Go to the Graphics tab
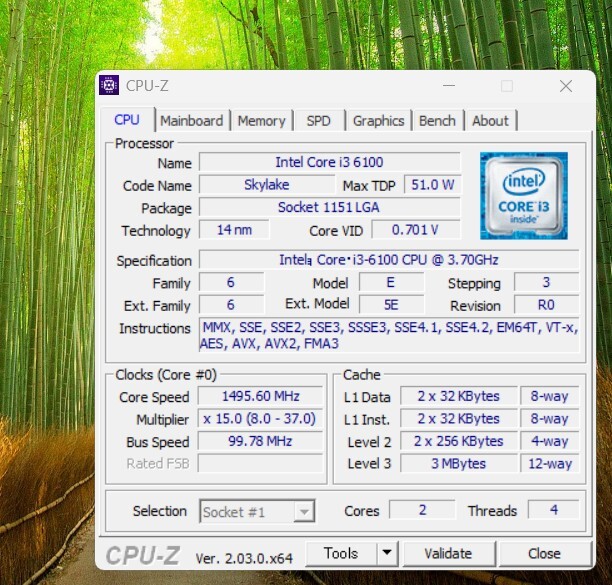This screenshot has width=612, height=585. click(x=378, y=121)
